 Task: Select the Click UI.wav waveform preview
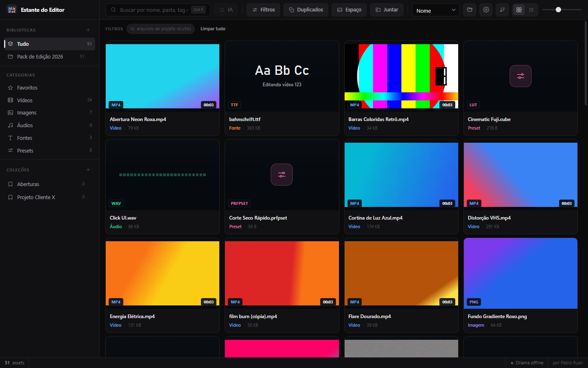tap(163, 175)
